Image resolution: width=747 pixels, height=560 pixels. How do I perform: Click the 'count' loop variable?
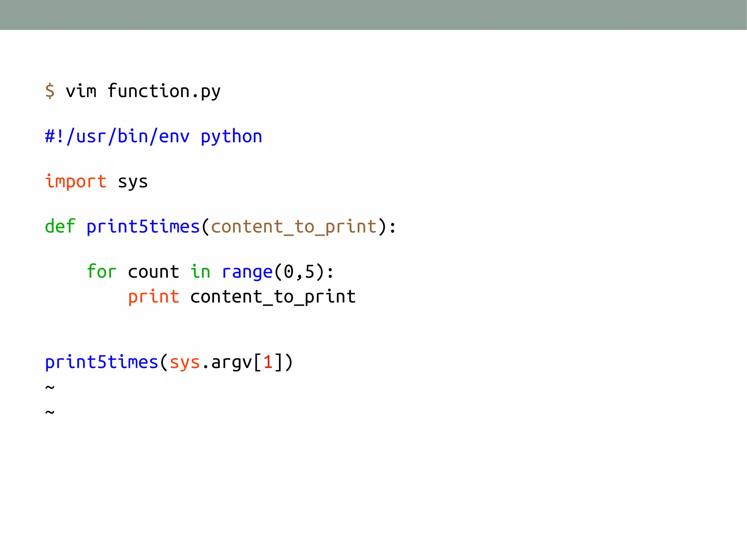(x=154, y=272)
